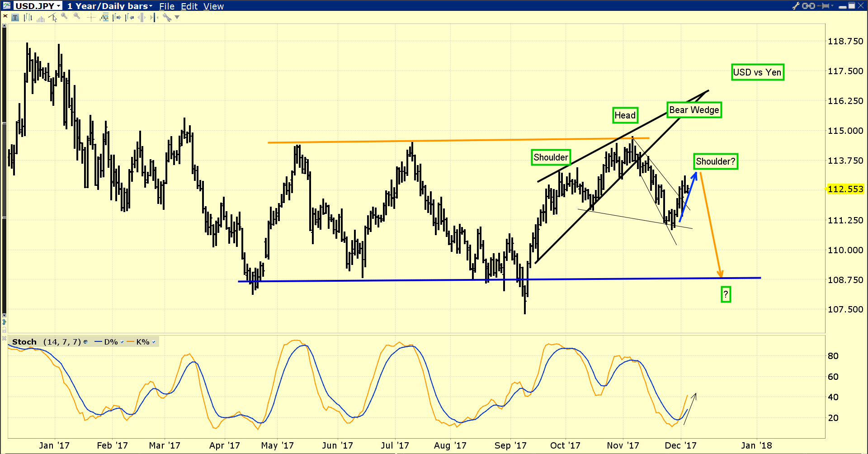Image resolution: width=868 pixels, height=454 pixels.
Task: Toggle the K% line checkbox
Action: (x=154, y=342)
